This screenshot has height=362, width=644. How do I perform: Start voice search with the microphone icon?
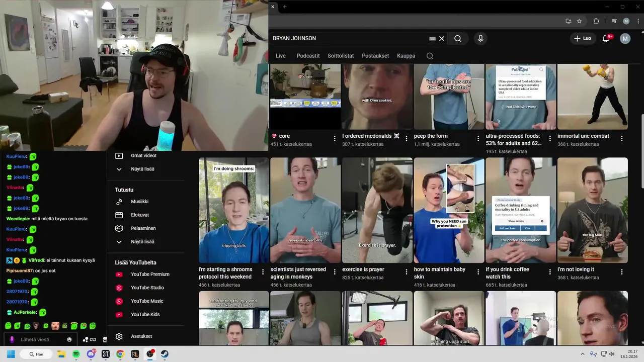pyautogui.click(x=480, y=38)
